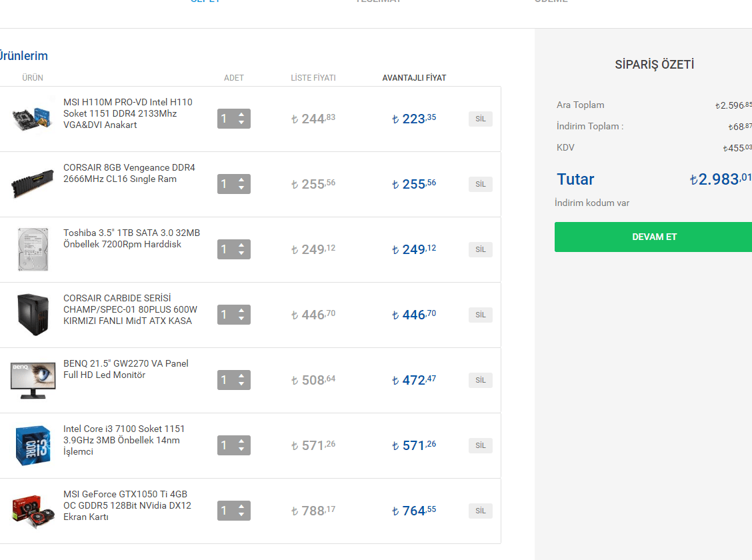Remove BenQ monitor with SİL button

pyautogui.click(x=481, y=380)
